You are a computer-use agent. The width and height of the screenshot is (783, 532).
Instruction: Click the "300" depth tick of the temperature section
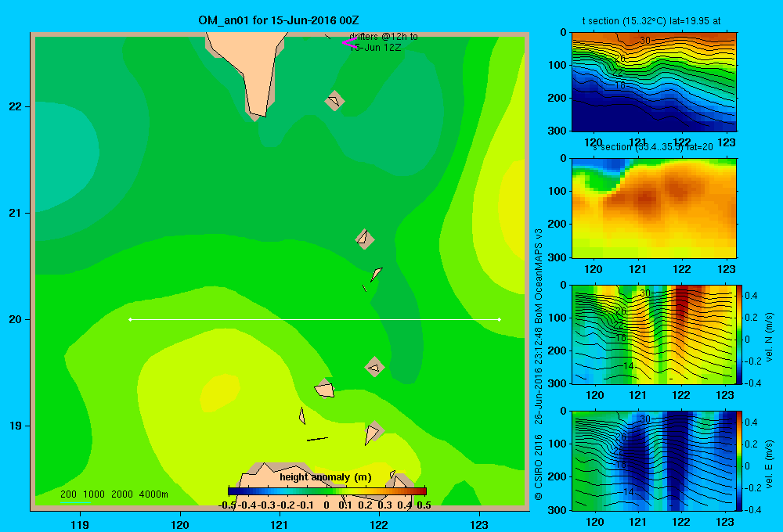click(x=557, y=131)
